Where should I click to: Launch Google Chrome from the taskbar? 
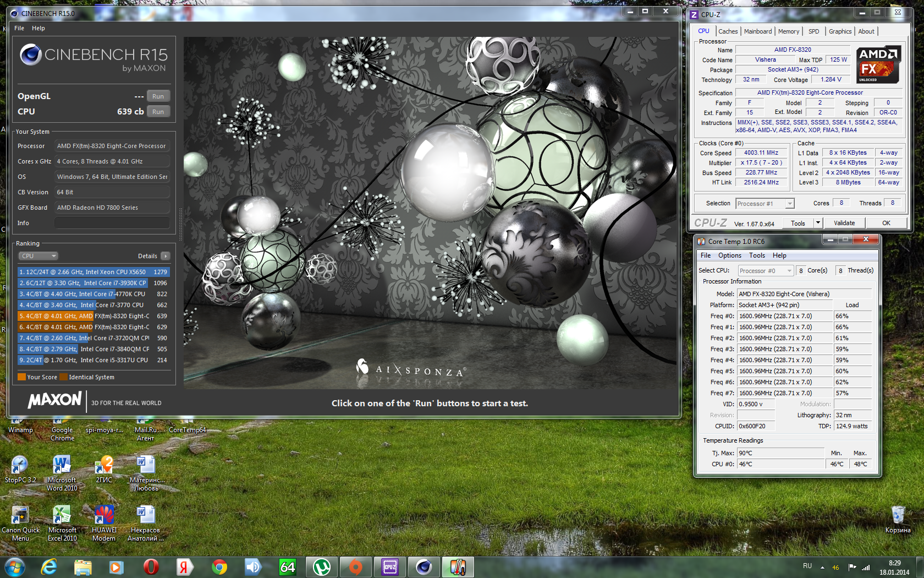[219, 567]
